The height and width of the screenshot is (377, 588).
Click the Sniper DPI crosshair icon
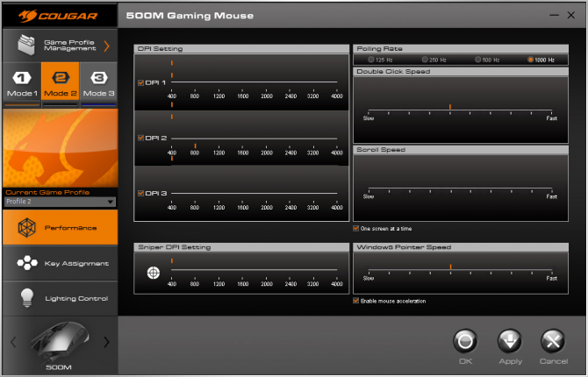coord(154,273)
